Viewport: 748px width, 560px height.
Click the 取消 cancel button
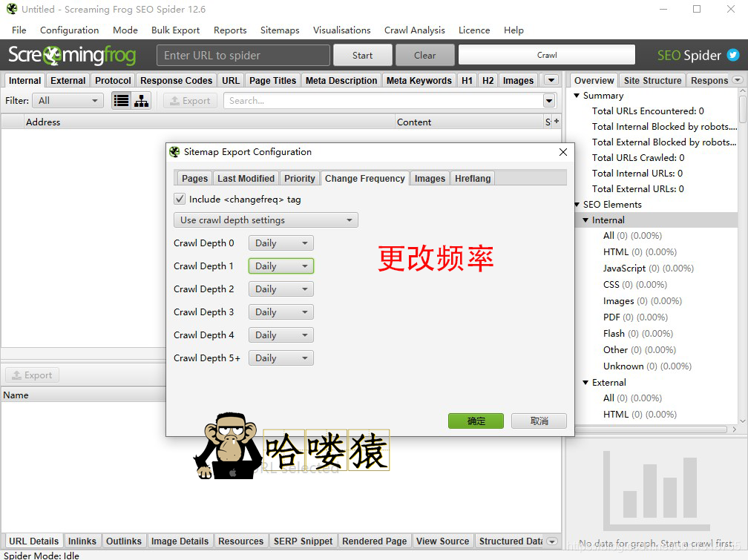click(539, 421)
